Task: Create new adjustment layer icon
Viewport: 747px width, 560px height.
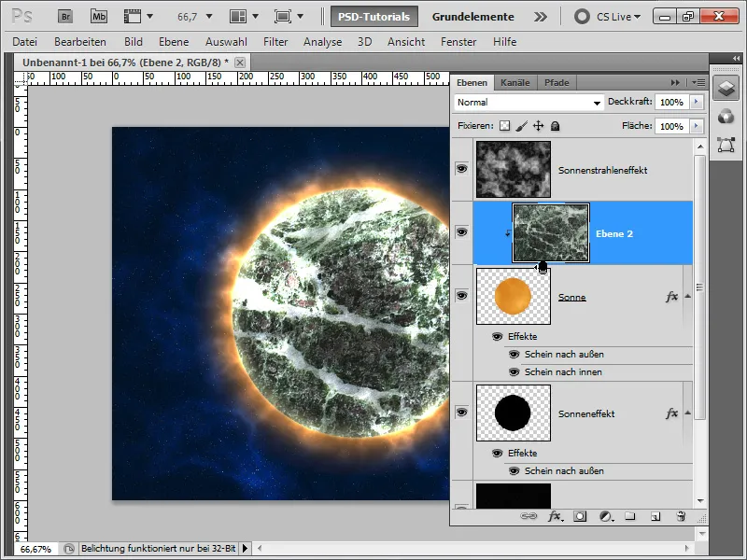Action: (x=605, y=516)
